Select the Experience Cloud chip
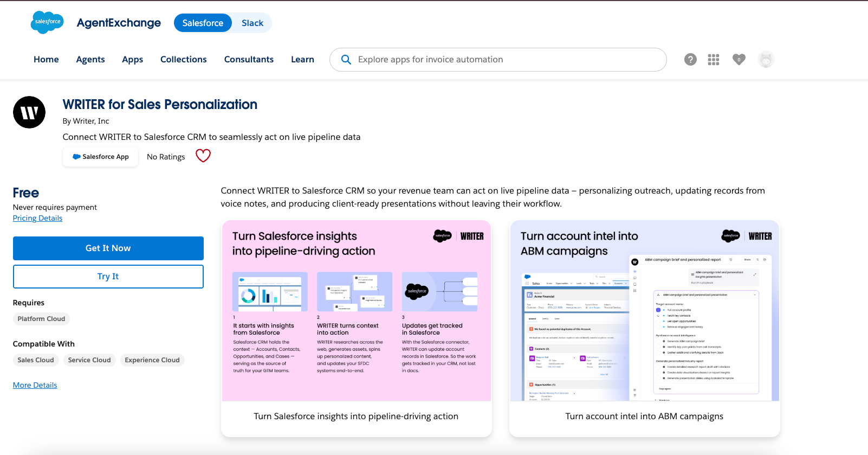Image resolution: width=868 pixels, height=455 pixels. click(x=152, y=360)
